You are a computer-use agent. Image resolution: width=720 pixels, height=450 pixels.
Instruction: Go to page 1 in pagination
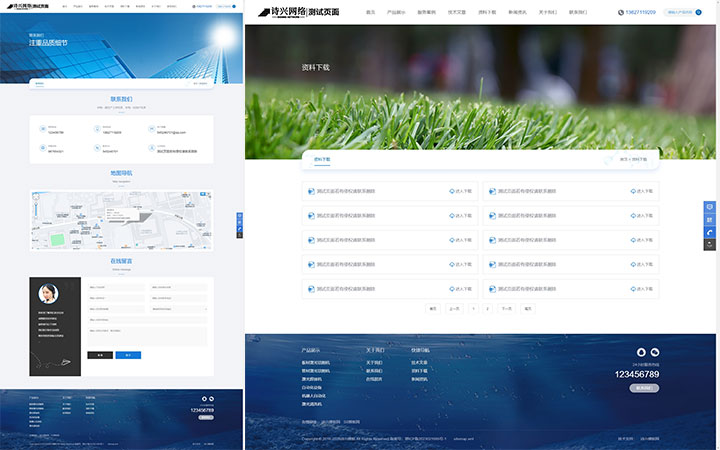click(473, 309)
